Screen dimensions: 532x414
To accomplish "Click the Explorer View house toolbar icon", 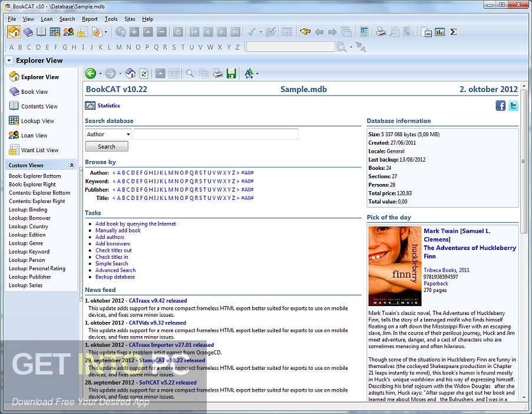I will [14, 32].
